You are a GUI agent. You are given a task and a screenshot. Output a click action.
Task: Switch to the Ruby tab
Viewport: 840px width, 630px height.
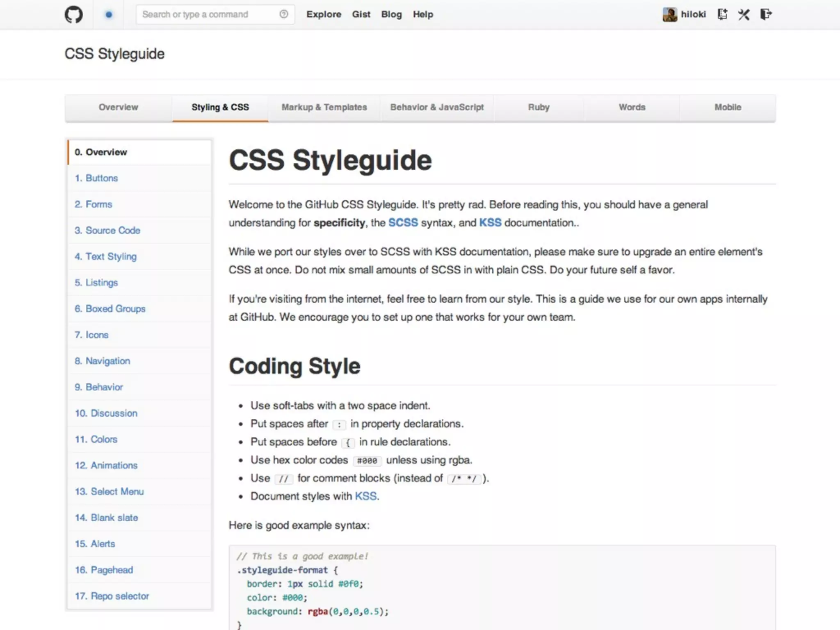(x=539, y=107)
